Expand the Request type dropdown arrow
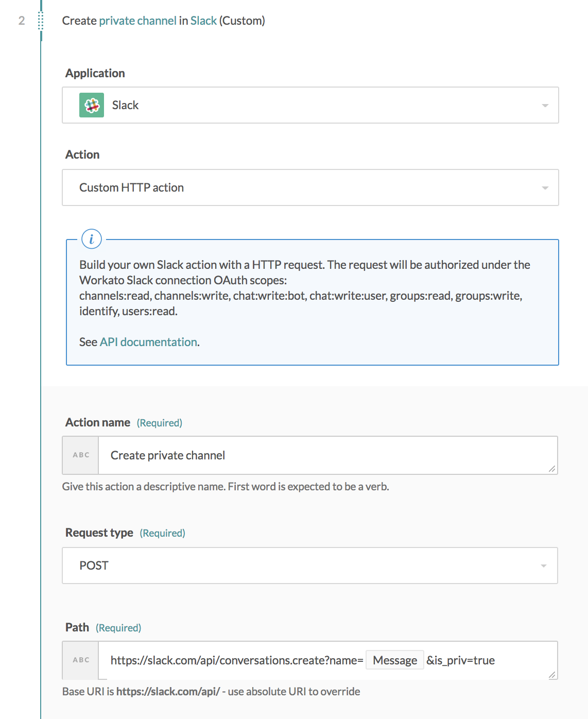This screenshot has width=588, height=719. 543,566
